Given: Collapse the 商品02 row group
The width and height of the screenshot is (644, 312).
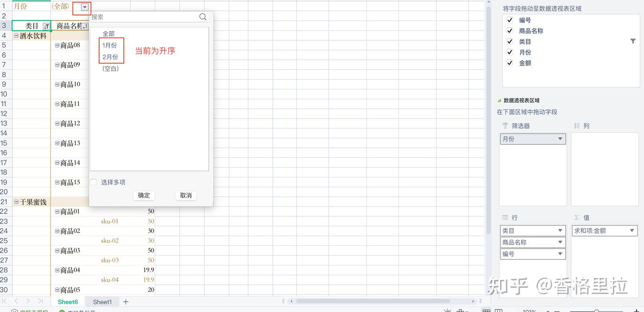Looking at the screenshot, I should pos(57,231).
